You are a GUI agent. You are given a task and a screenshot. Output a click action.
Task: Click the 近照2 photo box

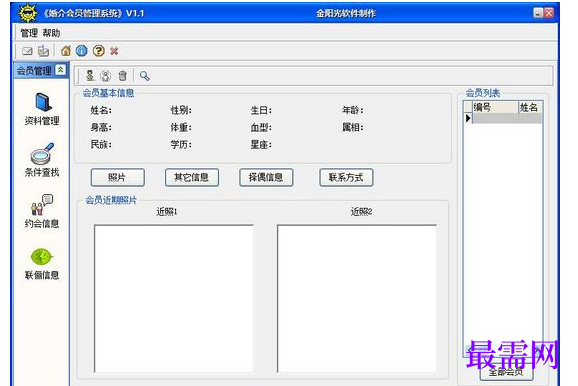(357, 299)
